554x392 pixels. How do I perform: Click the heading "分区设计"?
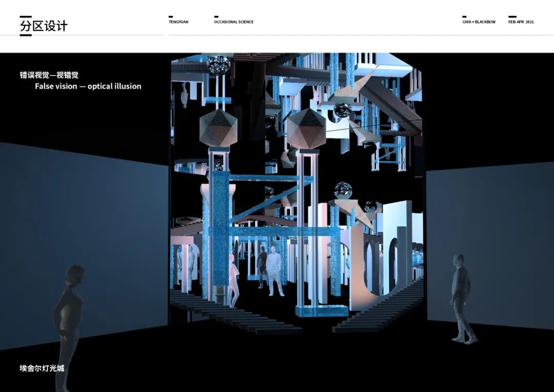[44, 26]
